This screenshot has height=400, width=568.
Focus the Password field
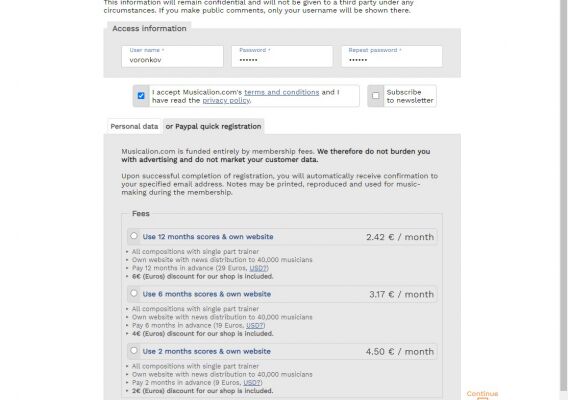pos(282,56)
